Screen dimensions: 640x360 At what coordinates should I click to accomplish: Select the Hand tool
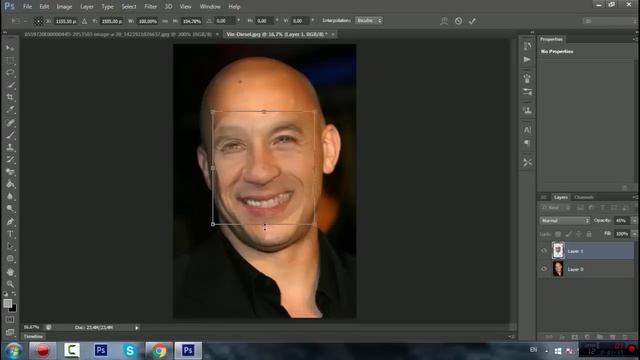tap(10, 272)
